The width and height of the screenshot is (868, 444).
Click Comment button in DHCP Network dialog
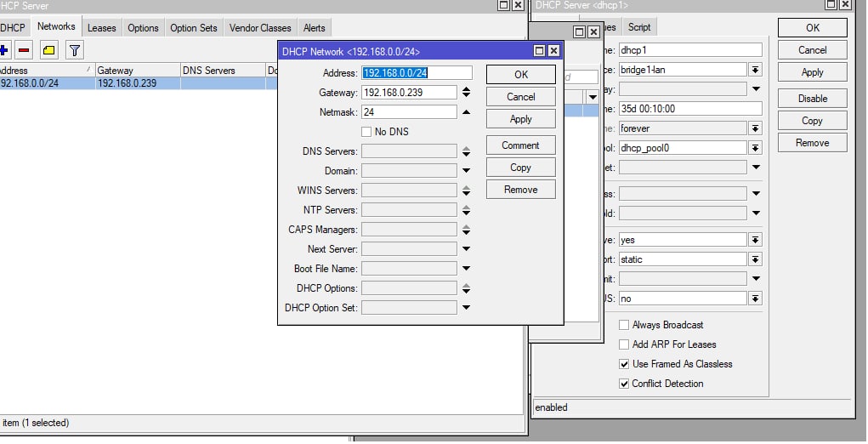[x=521, y=145]
